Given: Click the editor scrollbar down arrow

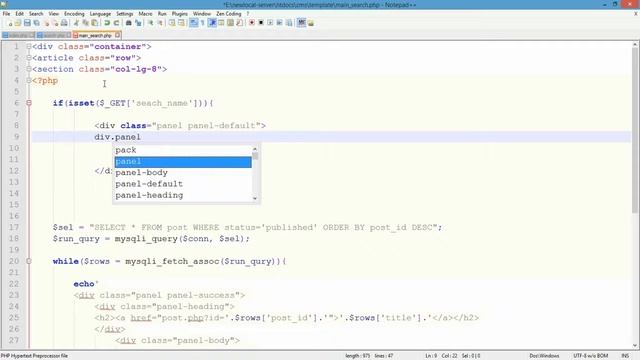Looking at the screenshot, I should point(635,345).
